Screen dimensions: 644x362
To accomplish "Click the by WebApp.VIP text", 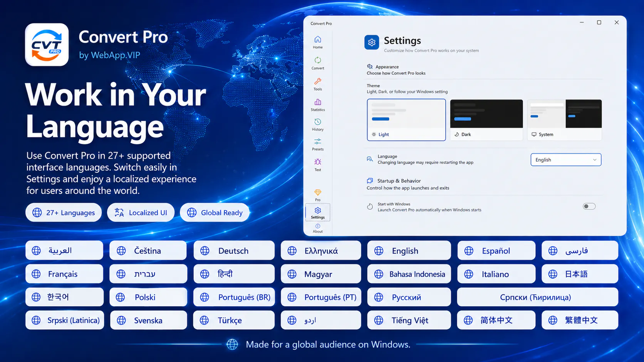I will pos(110,55).
